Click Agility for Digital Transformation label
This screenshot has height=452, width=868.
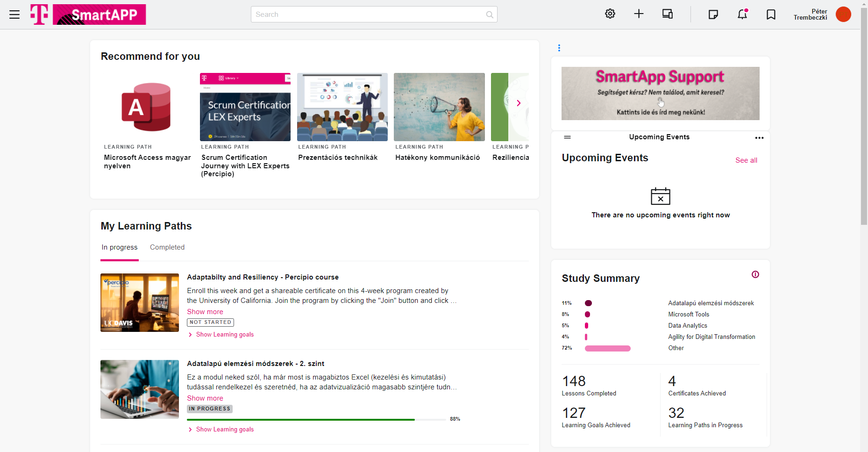[x=711, y=337]
